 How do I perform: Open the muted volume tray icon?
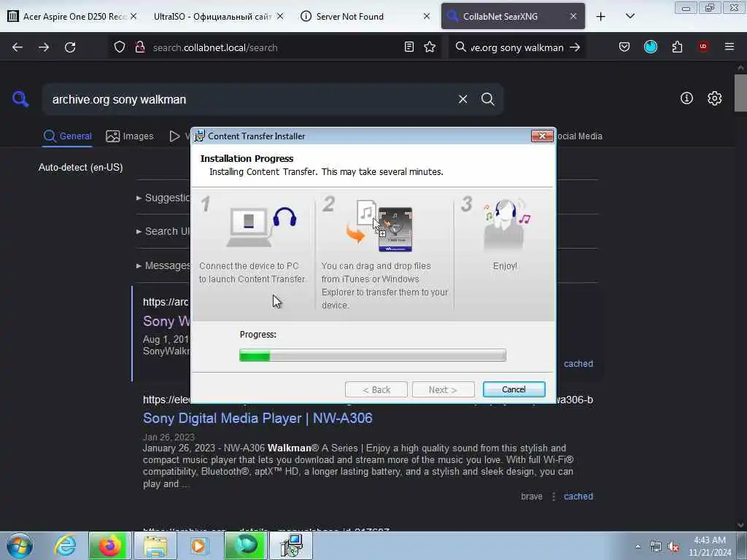pos(673,547)
